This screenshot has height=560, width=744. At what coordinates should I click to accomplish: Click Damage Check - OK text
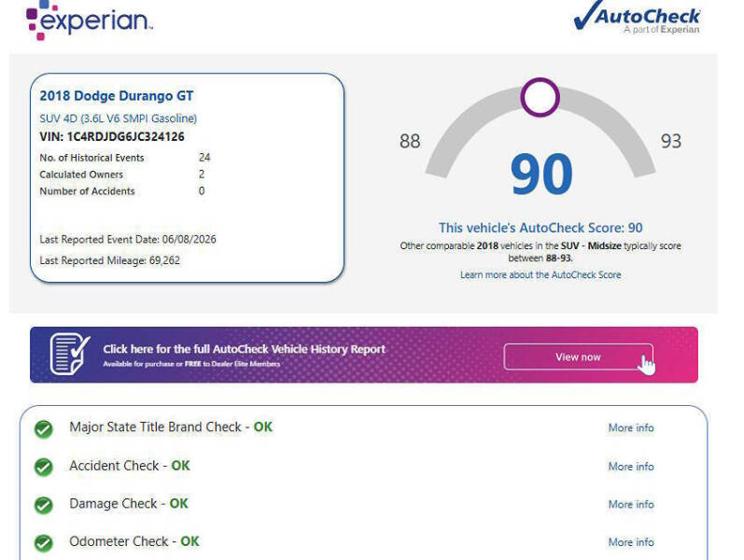click(x=129, y=503)
